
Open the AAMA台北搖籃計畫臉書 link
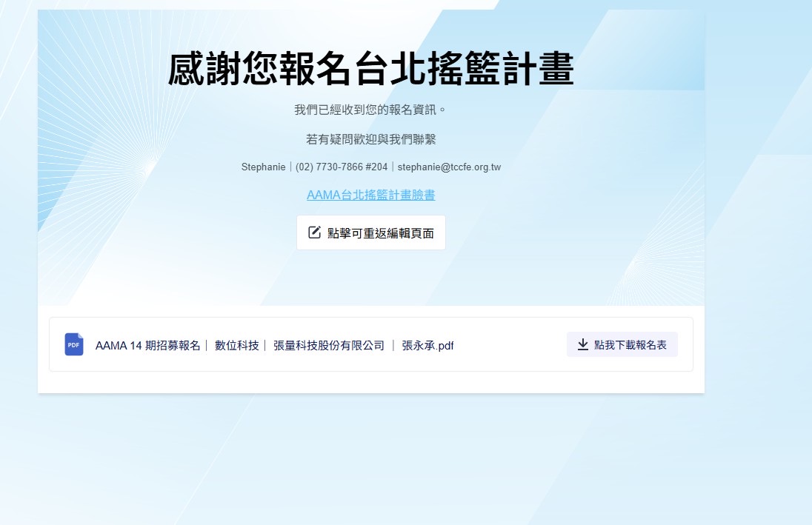pos(370,195)
